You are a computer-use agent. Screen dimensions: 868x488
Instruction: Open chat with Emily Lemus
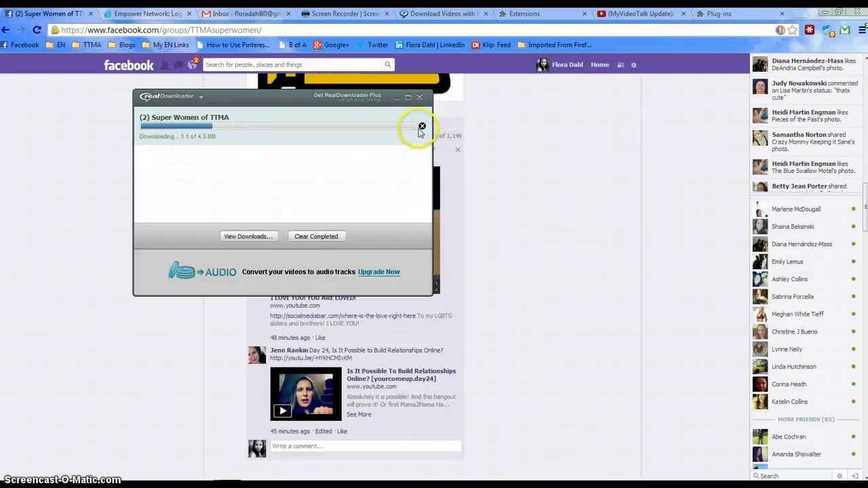(805, 262)
